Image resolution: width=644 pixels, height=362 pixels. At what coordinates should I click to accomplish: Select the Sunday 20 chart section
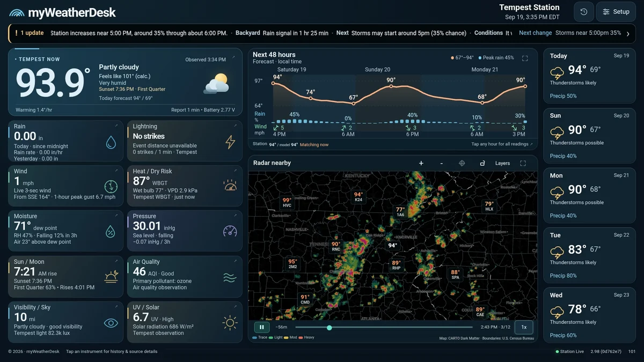coord(377,70)
